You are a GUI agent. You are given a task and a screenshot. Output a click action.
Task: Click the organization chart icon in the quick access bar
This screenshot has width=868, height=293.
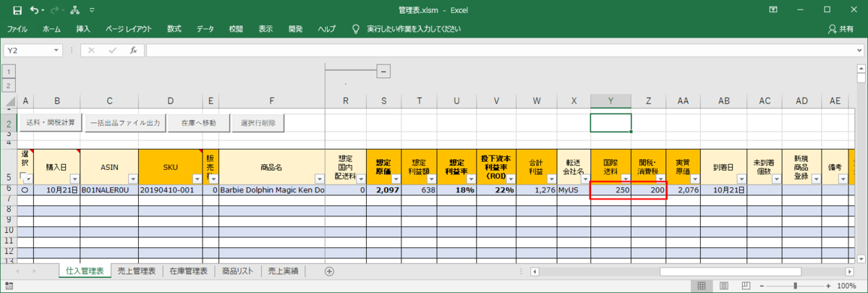pyautogui.click(x=75, y=11)
